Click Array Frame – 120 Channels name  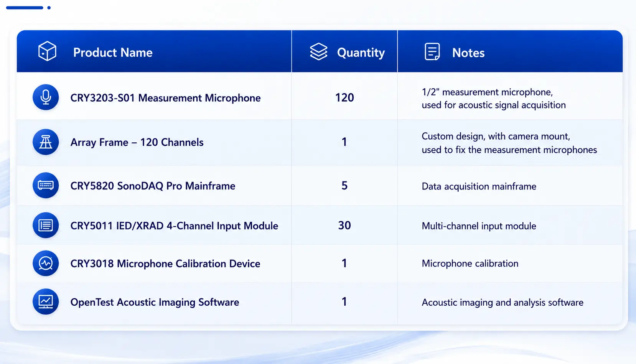pos(137,142)
